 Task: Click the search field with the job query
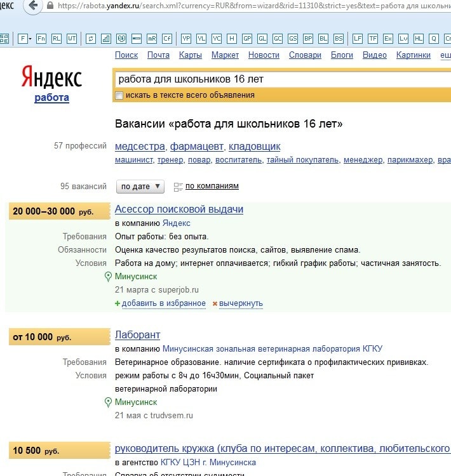tap(283, 79)
